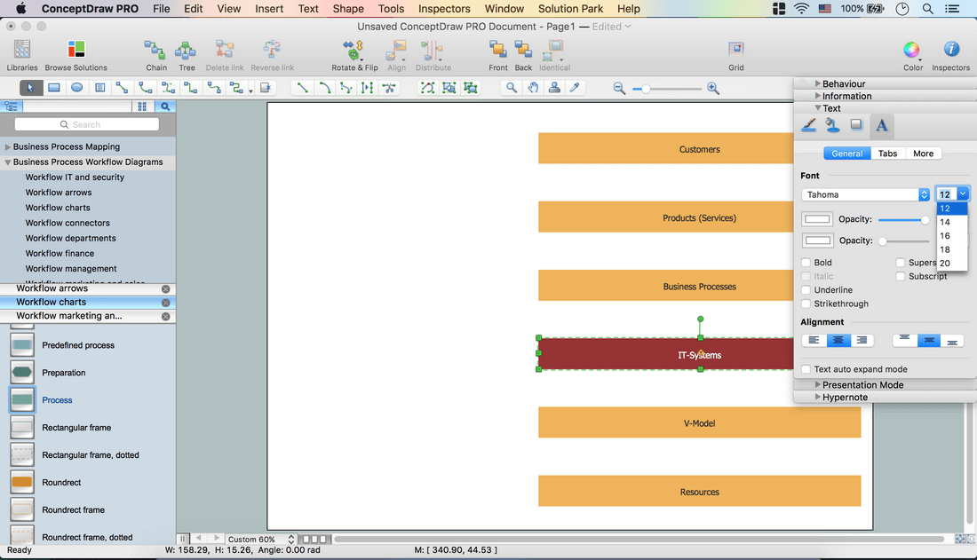Open the Insert menu

[269, 9]
